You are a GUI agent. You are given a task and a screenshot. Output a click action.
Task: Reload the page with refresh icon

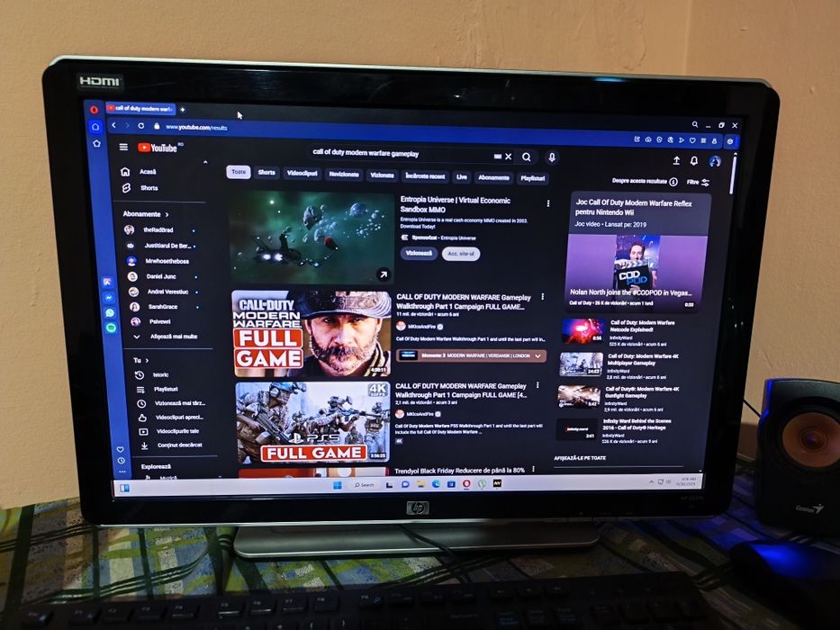[140, 126]
